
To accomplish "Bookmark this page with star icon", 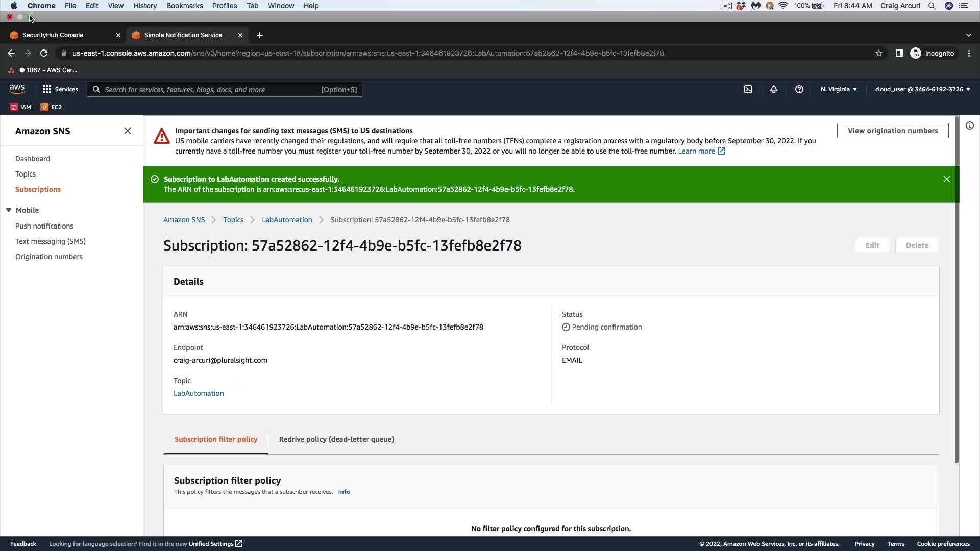I will (879, 53).
